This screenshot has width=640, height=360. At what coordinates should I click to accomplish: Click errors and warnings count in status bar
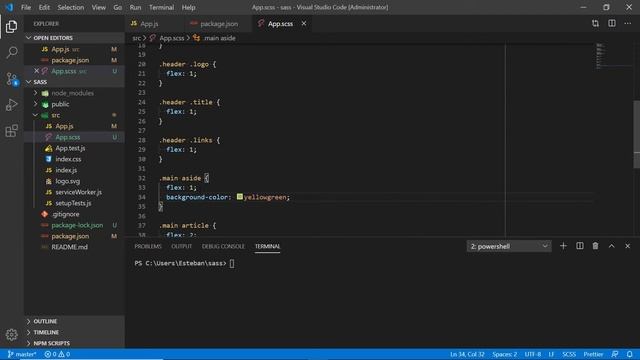click(57, 354)
